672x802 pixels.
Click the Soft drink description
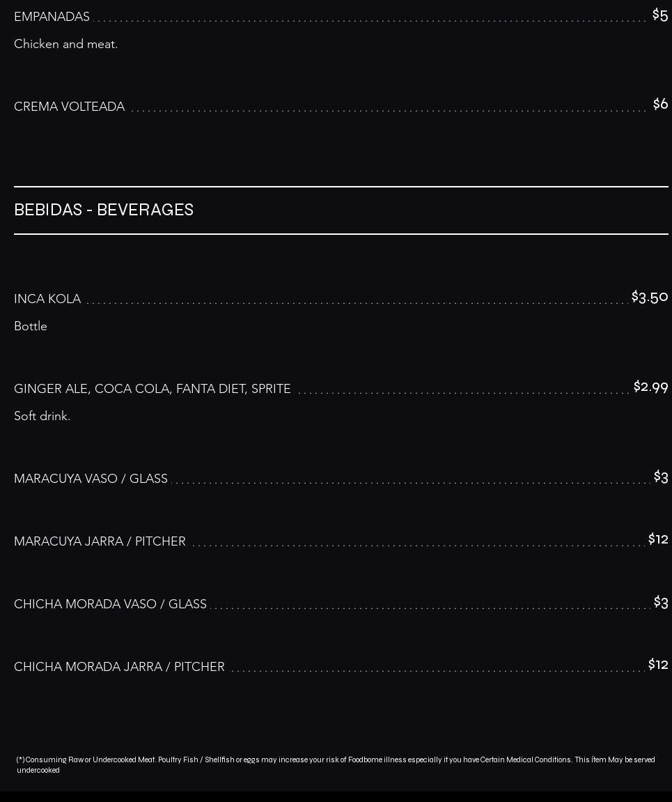(42, 416)
